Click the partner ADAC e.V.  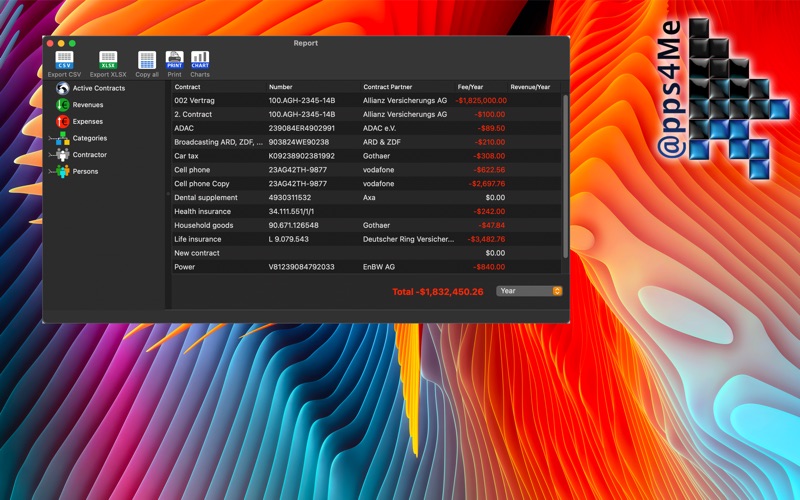[x=379, y=128]
